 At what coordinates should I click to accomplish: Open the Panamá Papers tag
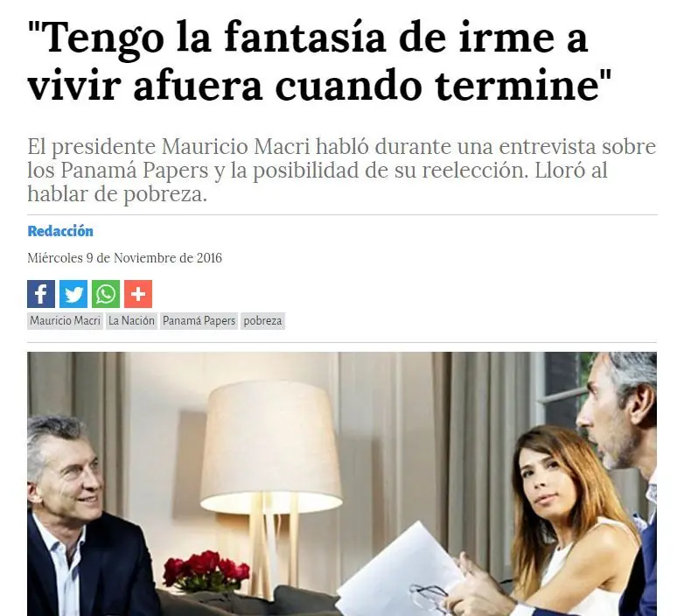(199, 321)
